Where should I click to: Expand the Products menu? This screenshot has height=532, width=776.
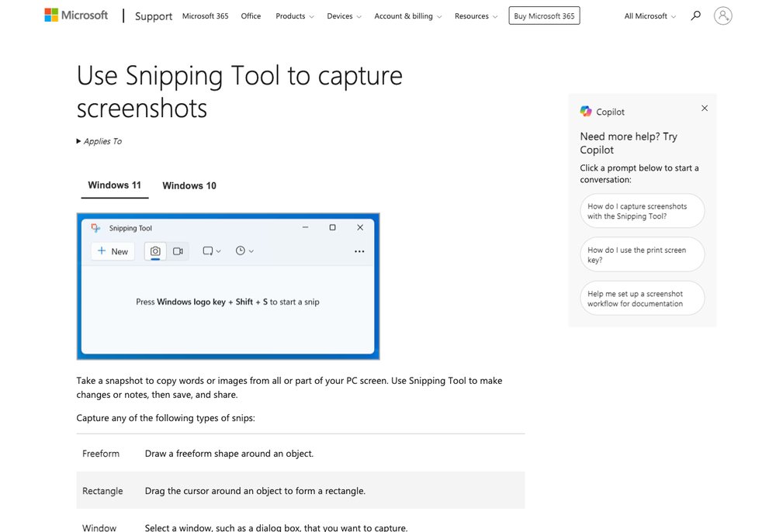(294, 16)
